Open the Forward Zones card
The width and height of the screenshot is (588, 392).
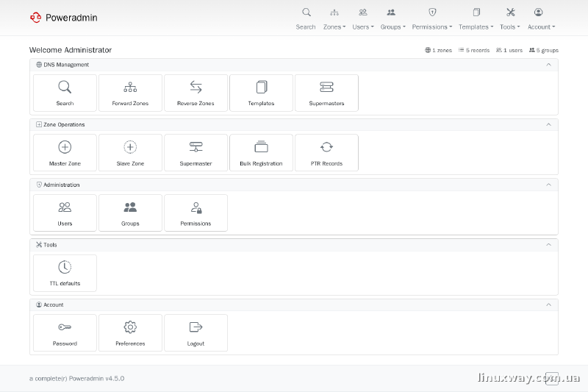point(130,93)
